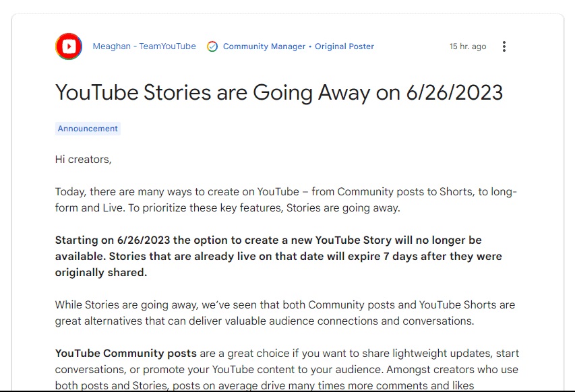Screen dimensions: 575x392
Task: Click the Hi creators greeting line
Action: tap(83, 159)
